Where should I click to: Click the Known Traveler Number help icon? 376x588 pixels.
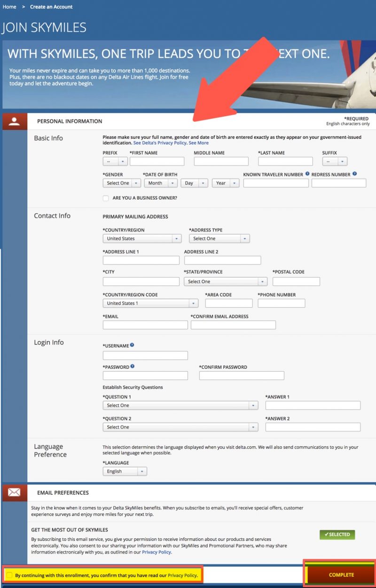click(307, 174)
